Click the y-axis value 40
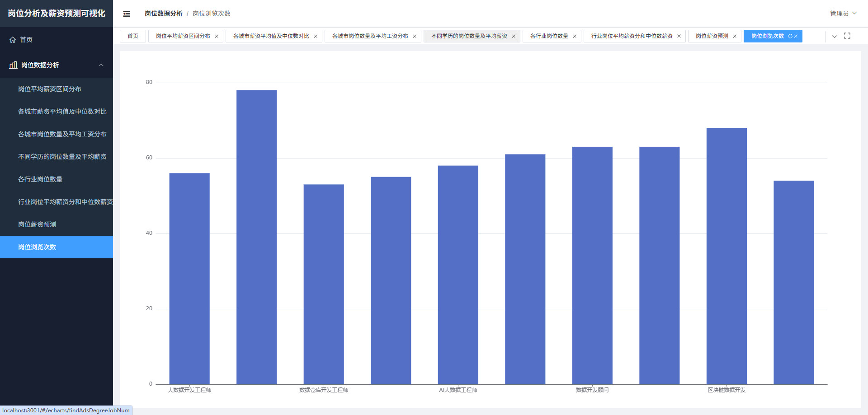Screen dimensions: 868x415 tap(149, 233)
